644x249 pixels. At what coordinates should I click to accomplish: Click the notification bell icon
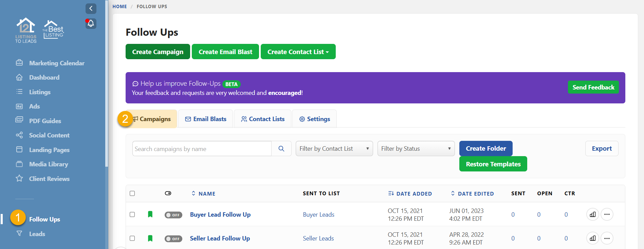[x=91, y=23]
